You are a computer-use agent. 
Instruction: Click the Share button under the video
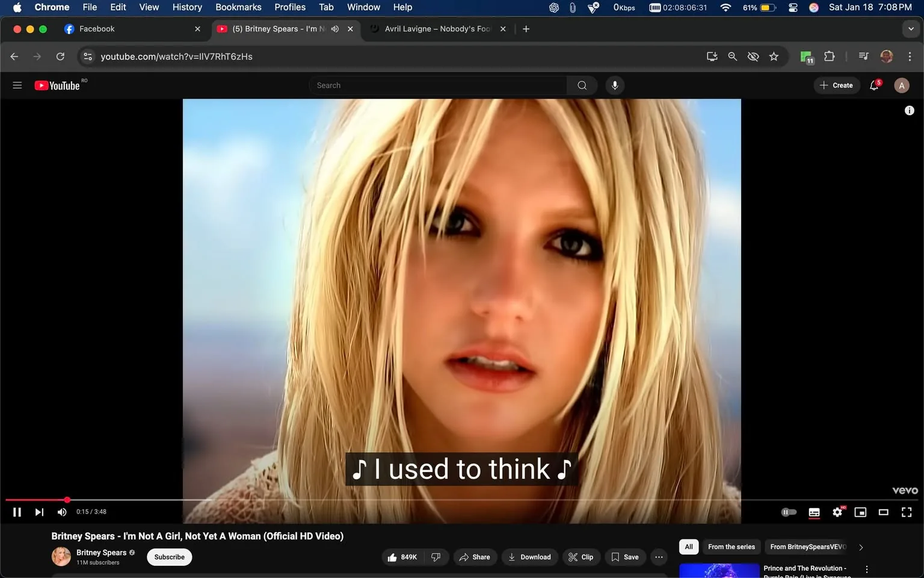tap(475, 556)
